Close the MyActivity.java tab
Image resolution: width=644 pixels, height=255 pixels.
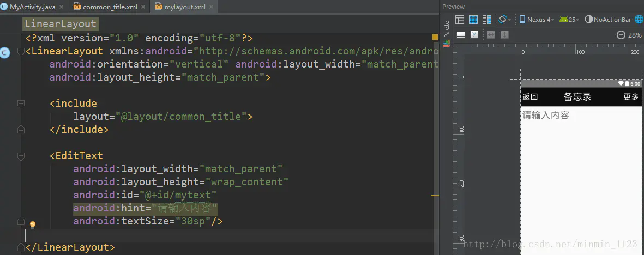(x=62, y=7)
